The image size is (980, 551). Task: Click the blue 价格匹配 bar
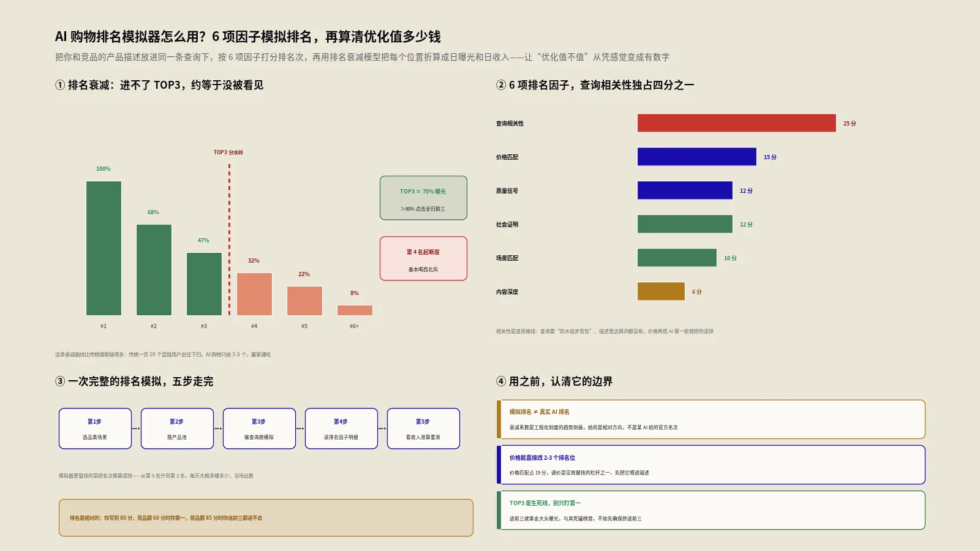click(697, 157)
